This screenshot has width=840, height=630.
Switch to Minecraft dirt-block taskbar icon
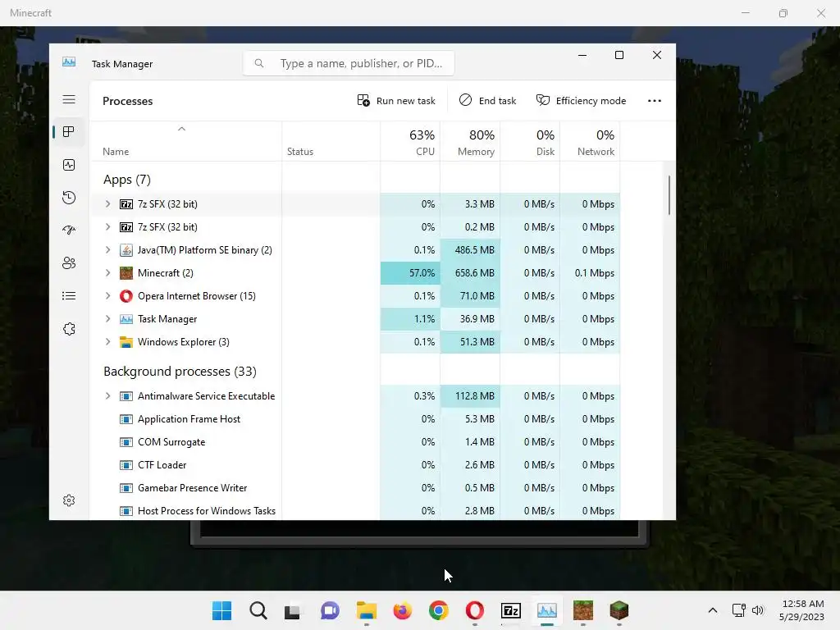(x=583, y=610)
